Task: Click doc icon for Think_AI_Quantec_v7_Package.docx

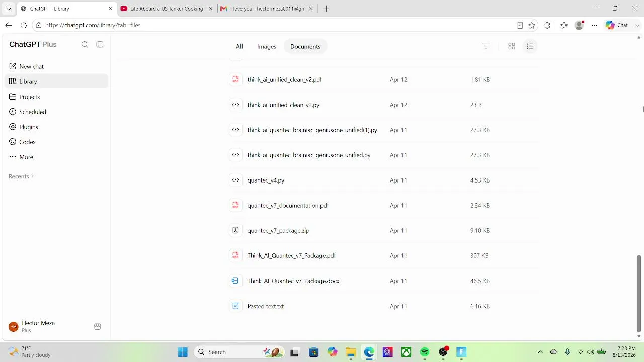Action: click(235, 281)
